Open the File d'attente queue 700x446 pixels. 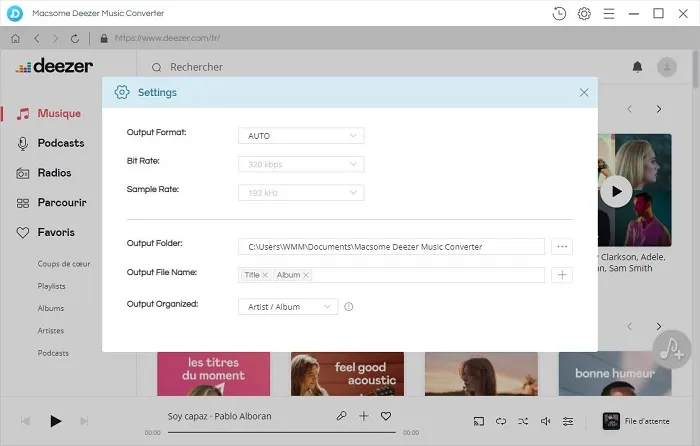[x=636, y=421]
